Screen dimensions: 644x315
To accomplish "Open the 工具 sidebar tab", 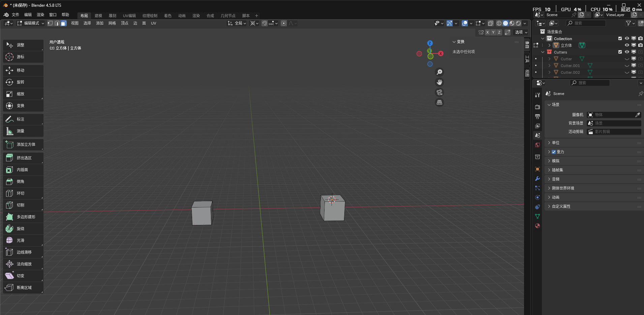I will pyautogui.click(x=527, y=59).
